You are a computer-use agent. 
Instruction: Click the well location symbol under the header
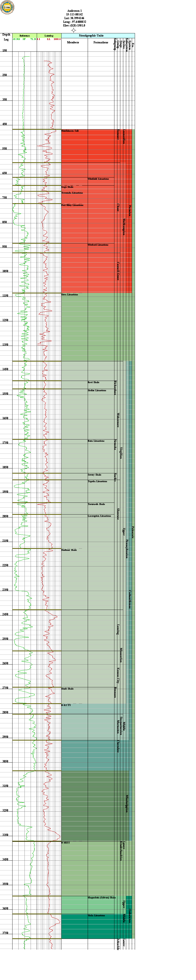[x=74, y=30]
